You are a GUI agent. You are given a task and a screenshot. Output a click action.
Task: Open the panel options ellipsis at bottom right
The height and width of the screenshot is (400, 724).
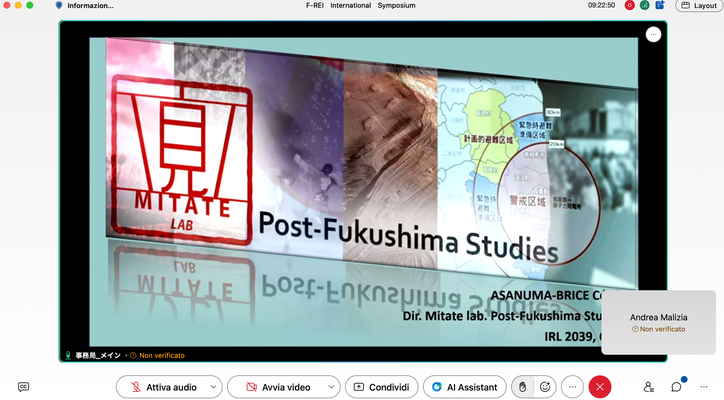click(704, 387)
